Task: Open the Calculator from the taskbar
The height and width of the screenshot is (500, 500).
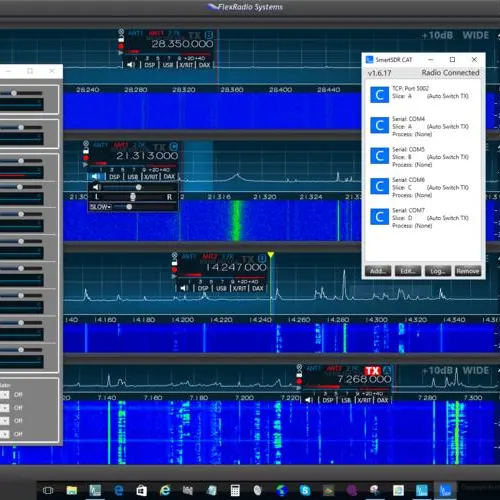Action: pyautogui.click(x=235, y=490)
